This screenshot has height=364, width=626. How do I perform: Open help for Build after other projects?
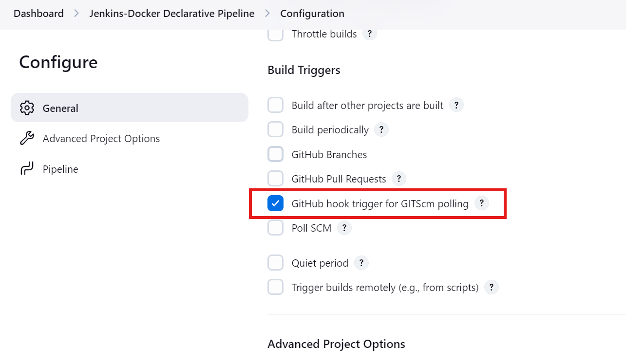point(456,105)
